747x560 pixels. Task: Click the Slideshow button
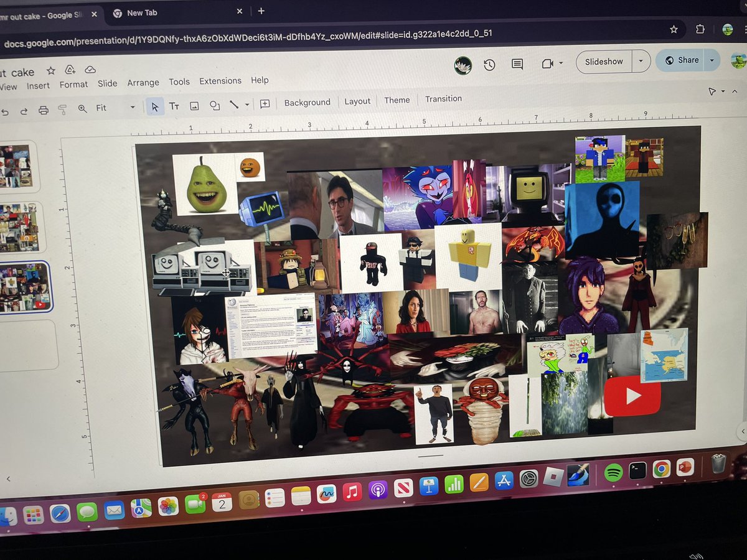[x=604, y=62]
